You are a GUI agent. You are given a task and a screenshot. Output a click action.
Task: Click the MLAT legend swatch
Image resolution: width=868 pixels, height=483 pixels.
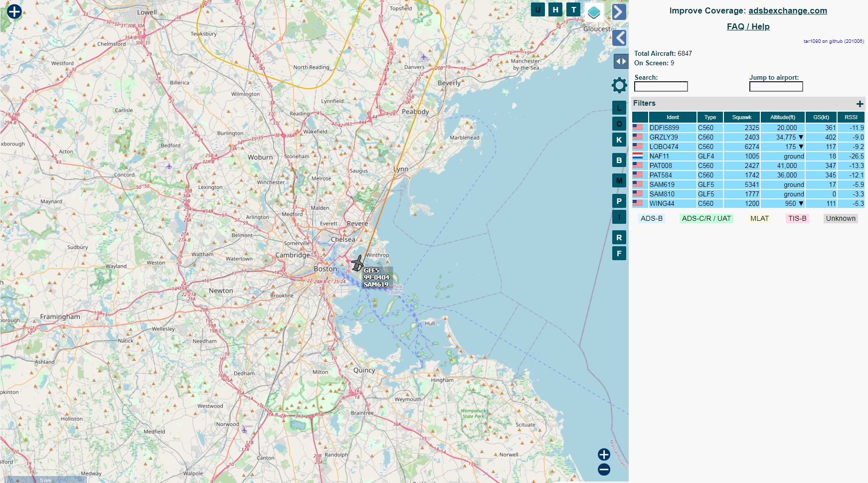pos(759,218)
